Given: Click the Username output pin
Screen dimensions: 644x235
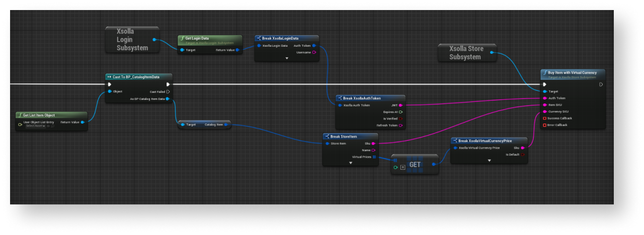Looking at the screenshot, I should click(314, 52).
